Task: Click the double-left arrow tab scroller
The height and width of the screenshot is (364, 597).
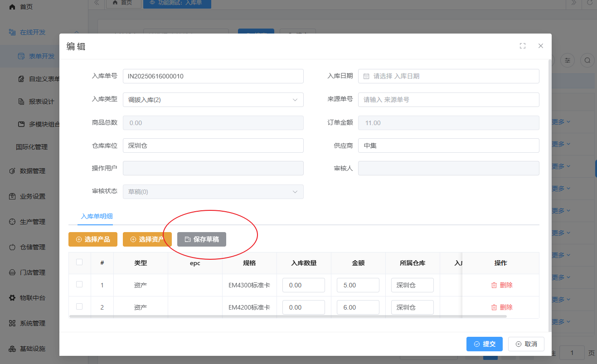Action: point(97,3)
